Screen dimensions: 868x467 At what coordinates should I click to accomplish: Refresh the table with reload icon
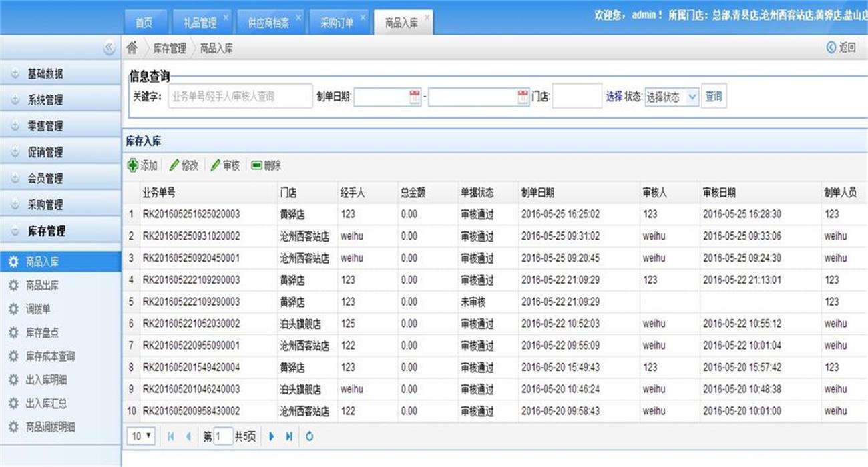pyautogui.click(x=310, y=436)
